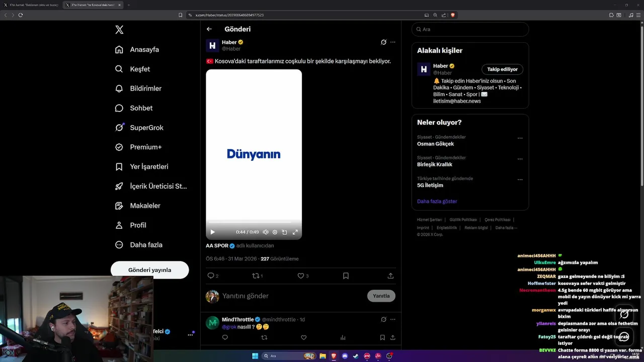Open Keşfet in the sidebar
644x362 pixels.
point(133,69)
